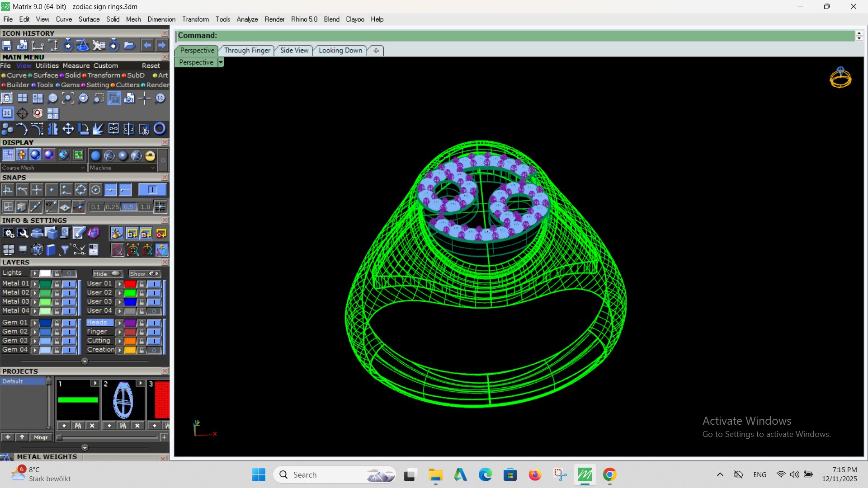Viewport: 868px width, 488px height.
Task: Select the Default project entry
Action: [23, 381]
